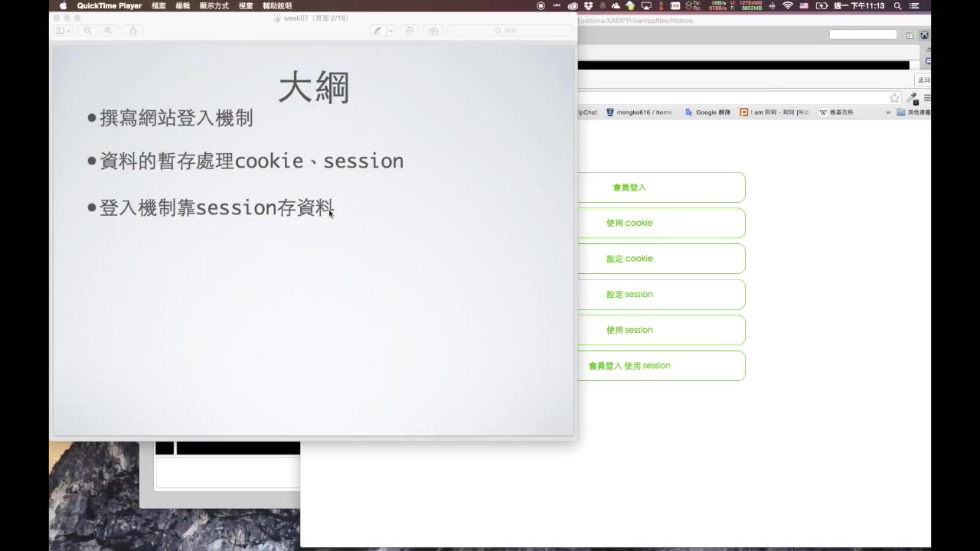Open the Wi-Fi menu
Image resolution: width=980 pixels, height=551 pixels.
(788, 5)
